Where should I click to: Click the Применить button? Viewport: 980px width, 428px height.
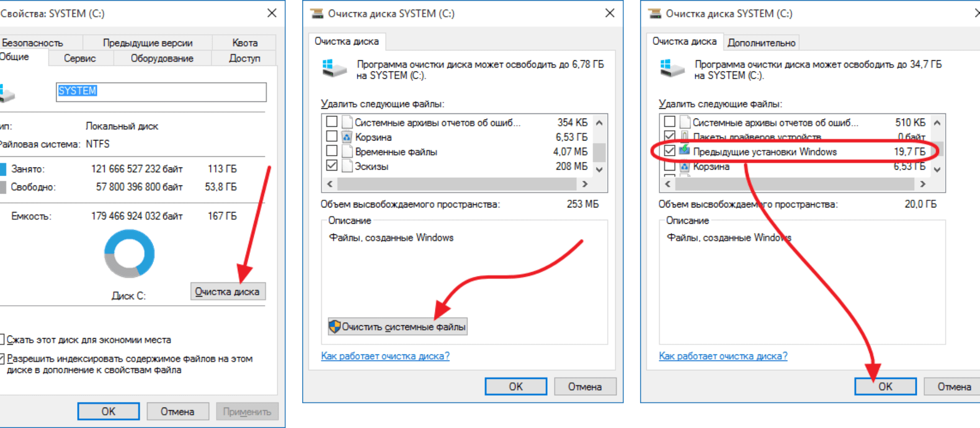[x=247, y=411]
